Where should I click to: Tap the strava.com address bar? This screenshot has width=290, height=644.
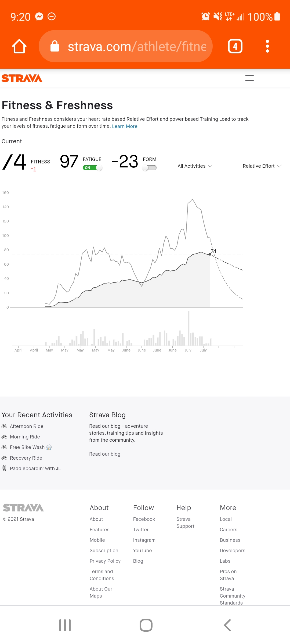tap(137, 46)
